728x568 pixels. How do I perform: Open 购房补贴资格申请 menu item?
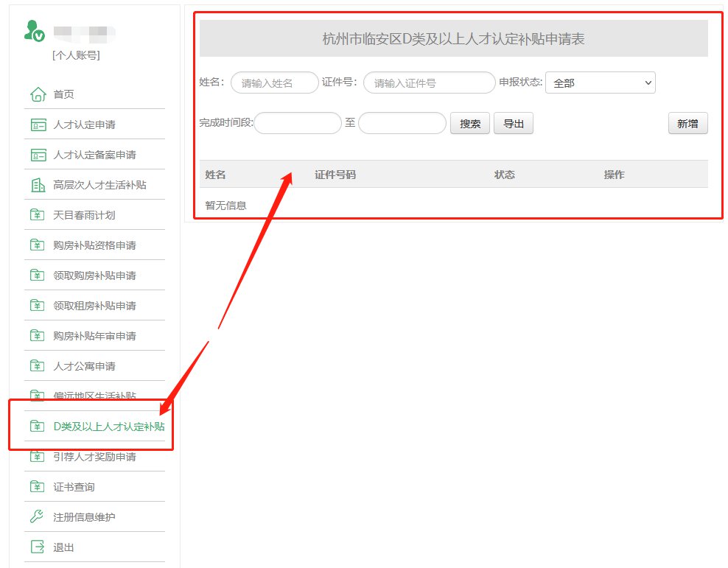pos(94,245)
